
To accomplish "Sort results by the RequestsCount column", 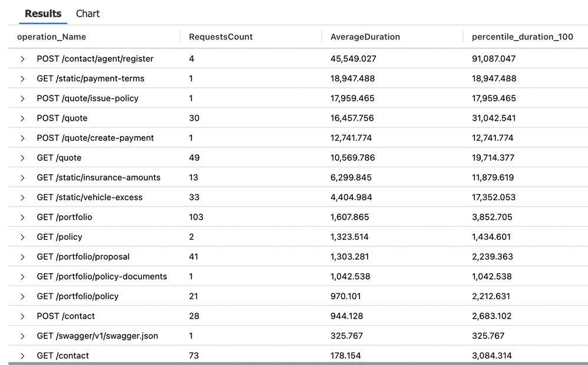I will 221,36.
